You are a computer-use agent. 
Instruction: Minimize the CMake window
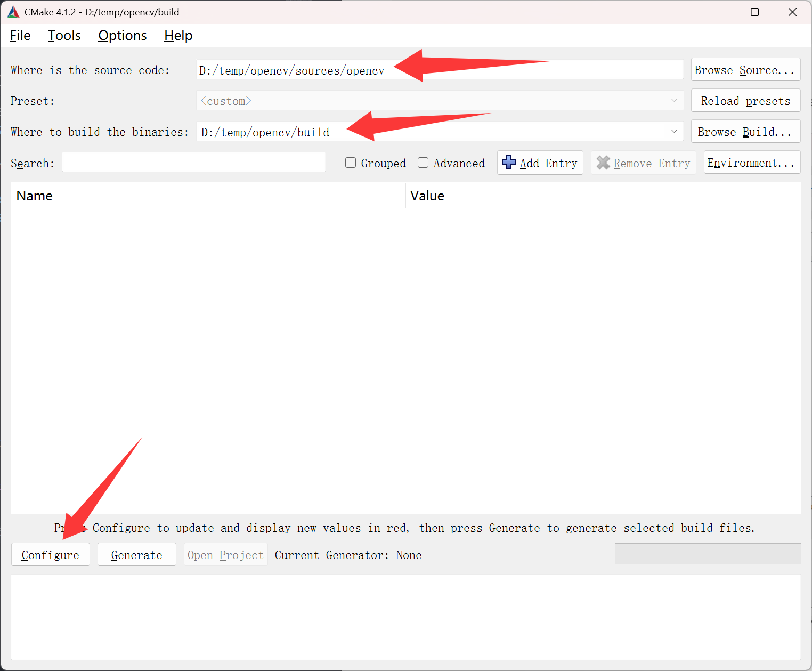click(718, 12)
